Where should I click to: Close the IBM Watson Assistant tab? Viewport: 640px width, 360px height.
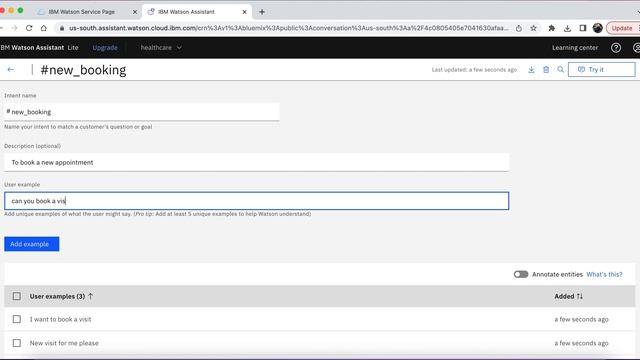pyautogui.click(x=244, y=12)
